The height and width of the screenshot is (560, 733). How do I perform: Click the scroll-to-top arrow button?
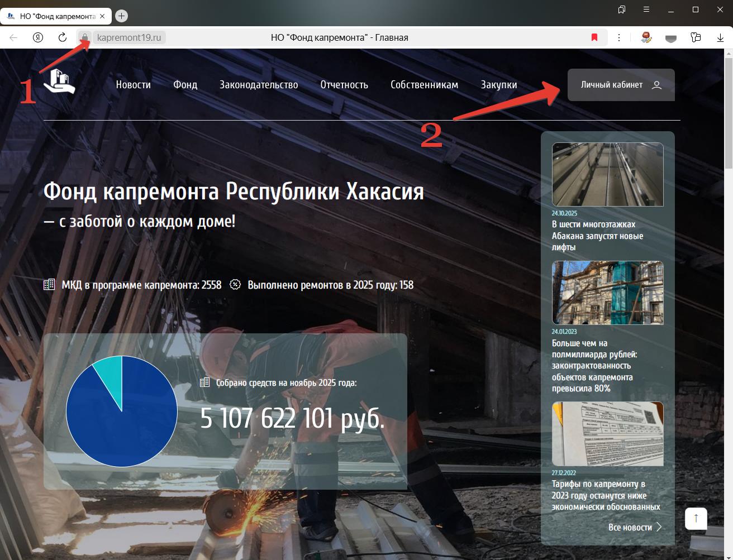pyautogui.click(x=696, y=518)
